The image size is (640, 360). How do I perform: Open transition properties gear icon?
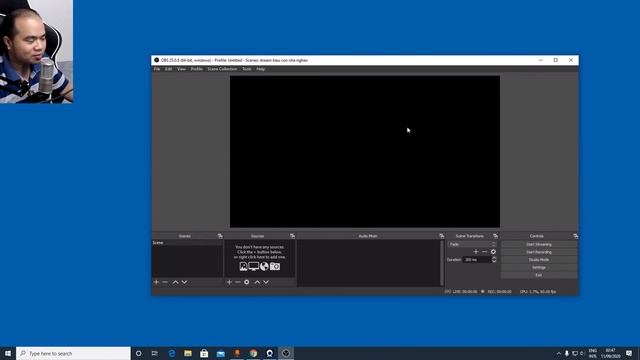[x=493, y=252]
